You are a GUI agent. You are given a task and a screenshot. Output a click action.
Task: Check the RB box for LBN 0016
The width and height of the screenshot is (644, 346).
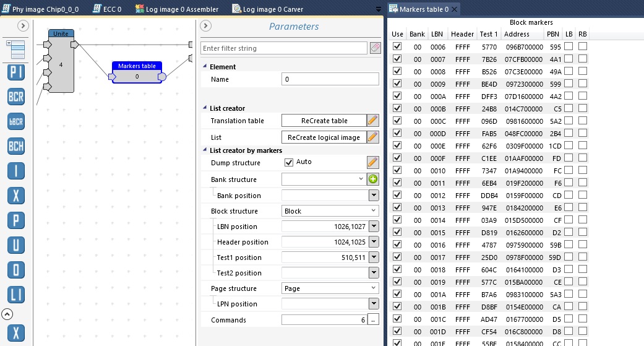[582, 244]
